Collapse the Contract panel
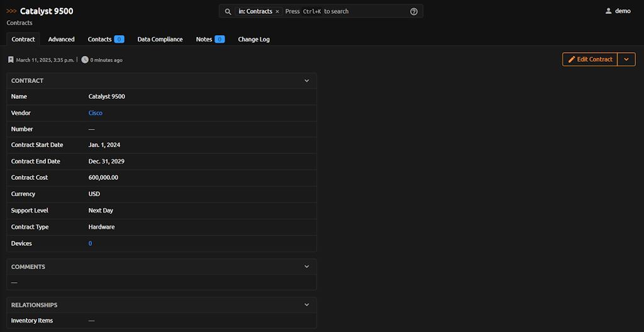 tap(307, 80)
